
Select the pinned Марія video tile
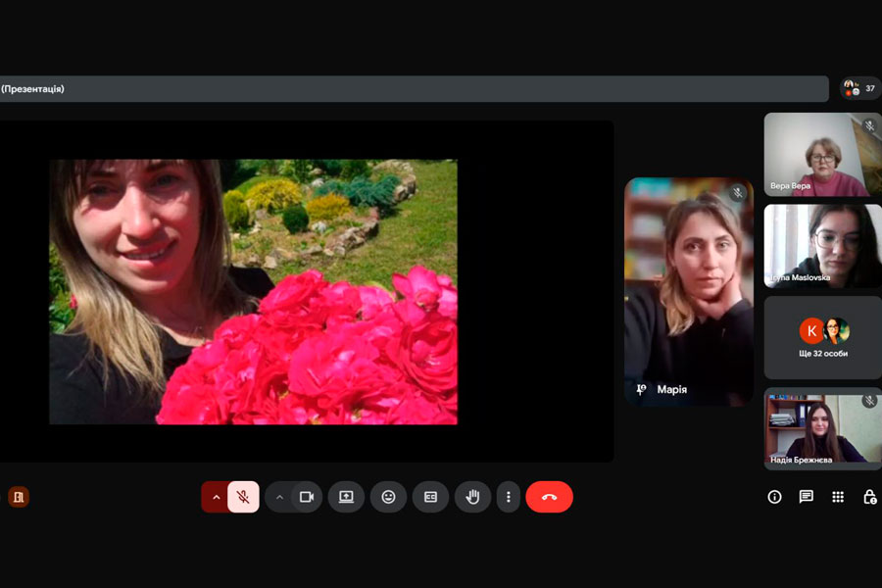click(689, 291)
